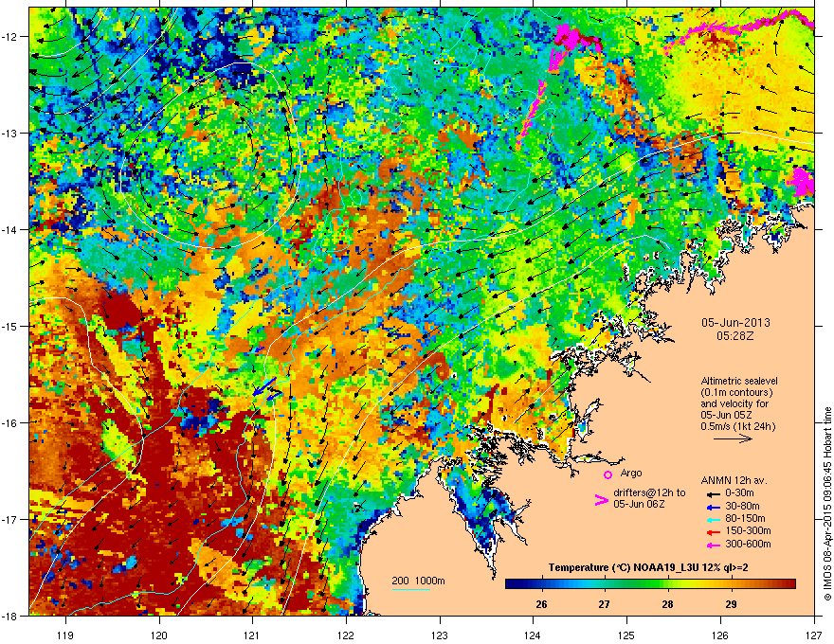
Task: Click the Temperature NOAA19_L3U colorbar title
Action: pos(648,567)
